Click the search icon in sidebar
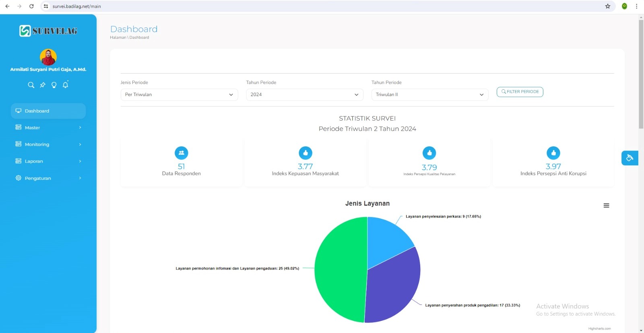This screenshot has width=644, height=333. tap(31, 85)
